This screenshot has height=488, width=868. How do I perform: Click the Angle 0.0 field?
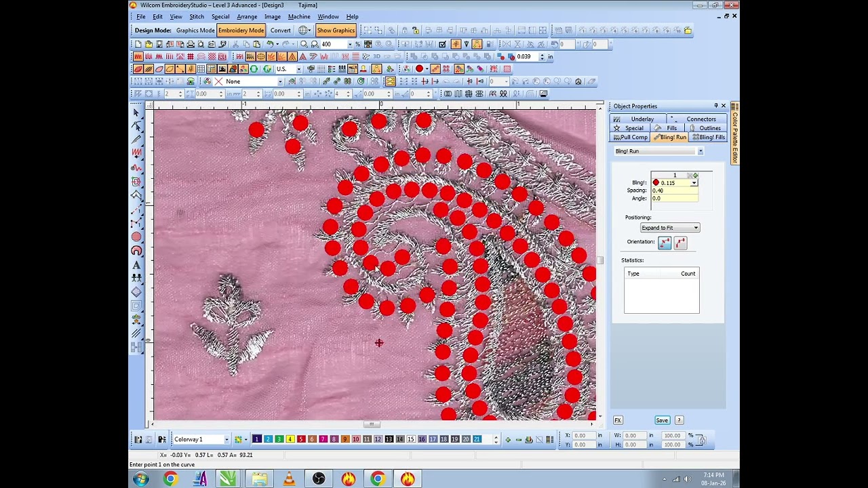pyautogui.click(x=674, y=199)
